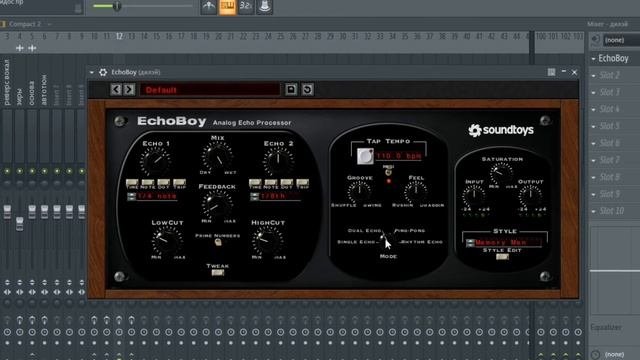
Task: Enable Echo 2 Dot mode button
Action: [x=287, y=182]
